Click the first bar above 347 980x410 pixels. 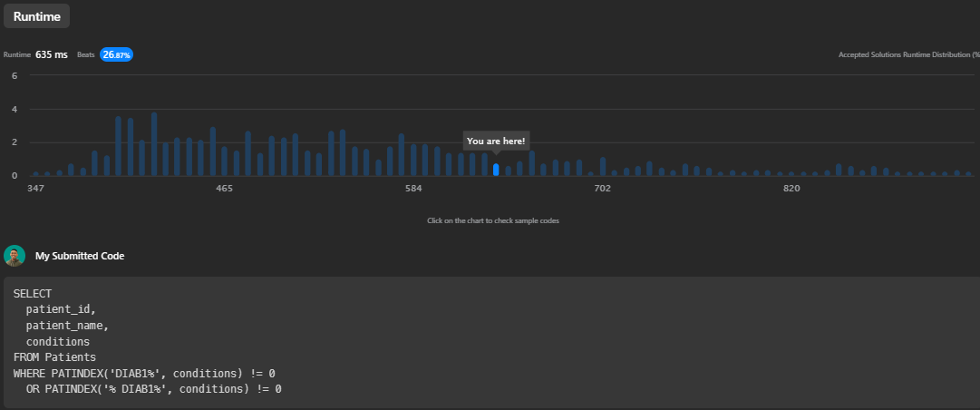pos(35,173)
